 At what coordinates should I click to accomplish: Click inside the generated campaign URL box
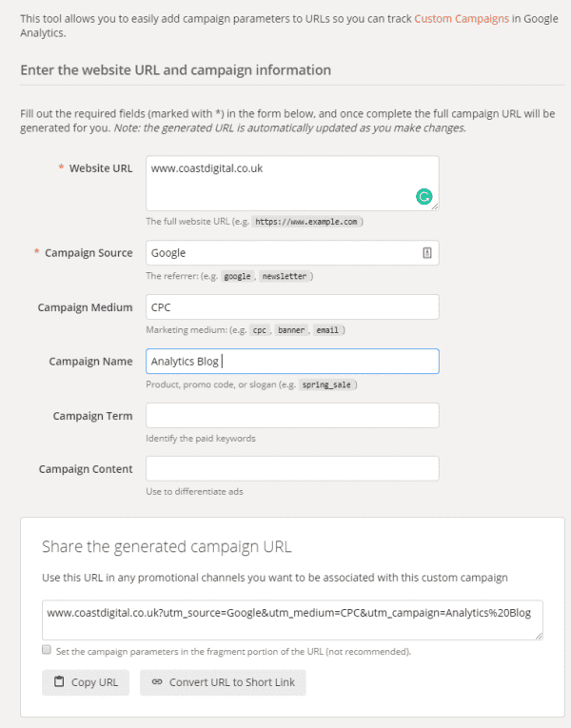[291, 620]
